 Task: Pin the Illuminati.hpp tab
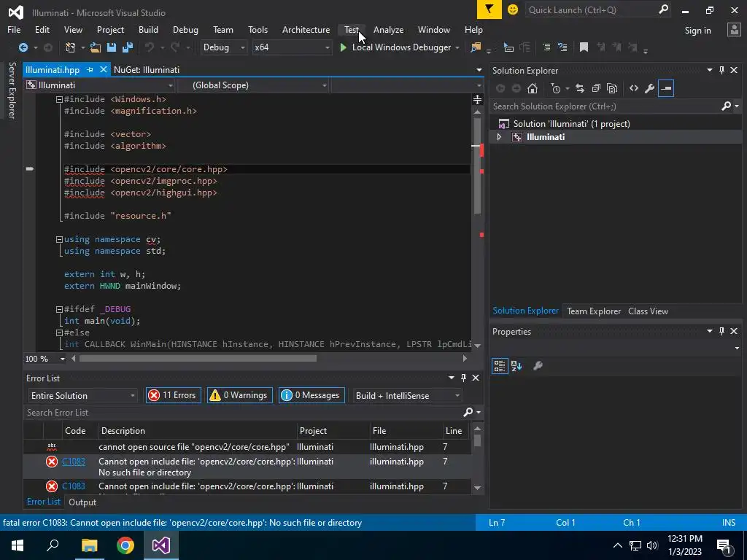click(x=90, y=69)
